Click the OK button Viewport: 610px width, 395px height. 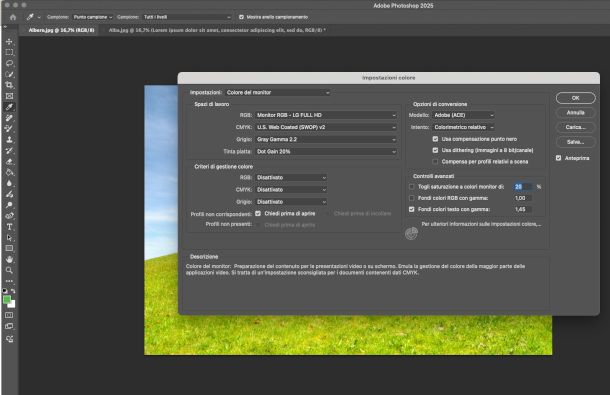tap(575, 98)
